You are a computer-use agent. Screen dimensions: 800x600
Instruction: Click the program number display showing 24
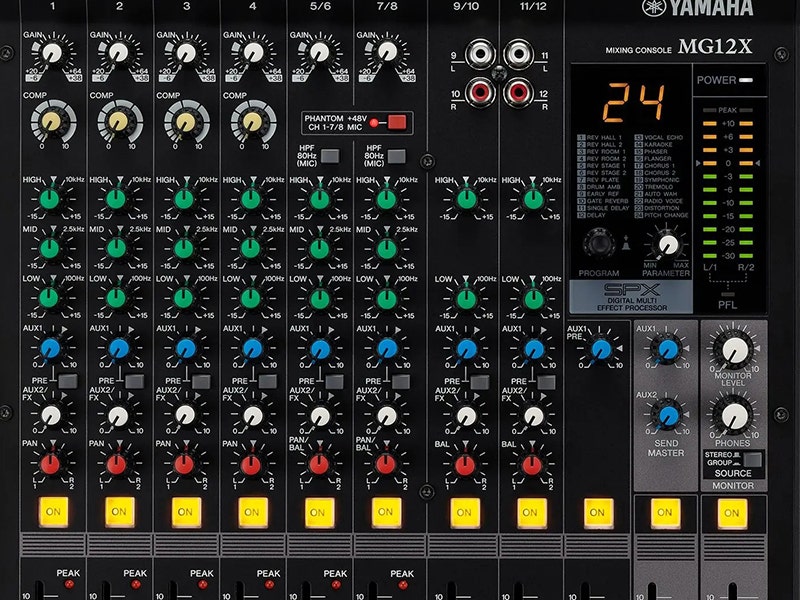(633, 103)
